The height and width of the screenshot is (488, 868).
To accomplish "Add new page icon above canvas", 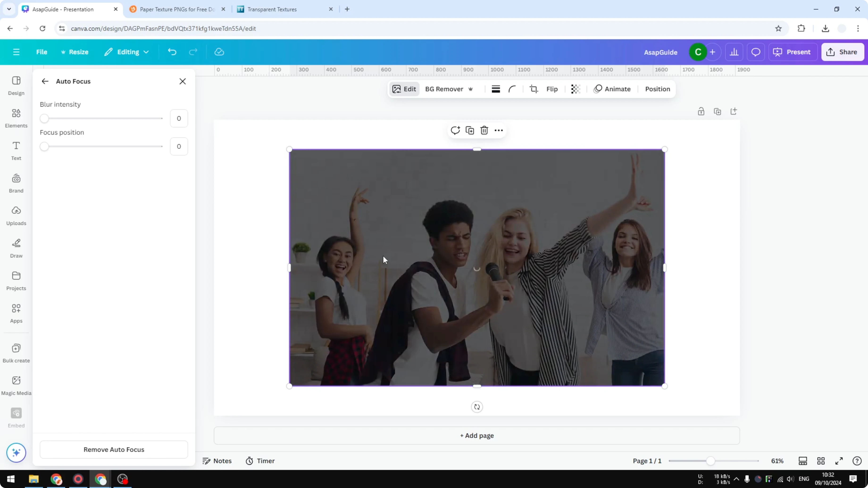I will pyautogui.click(x=734, y=112).
